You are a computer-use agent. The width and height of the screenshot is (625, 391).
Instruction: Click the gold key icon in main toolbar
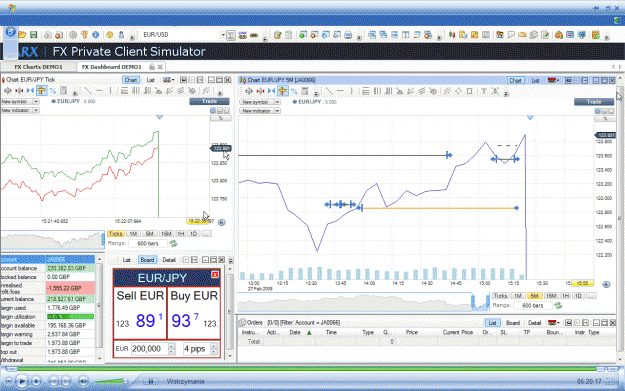point(85,35)
